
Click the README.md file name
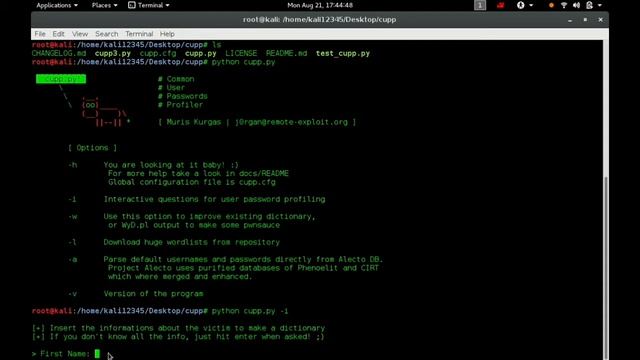coord(287,53)
